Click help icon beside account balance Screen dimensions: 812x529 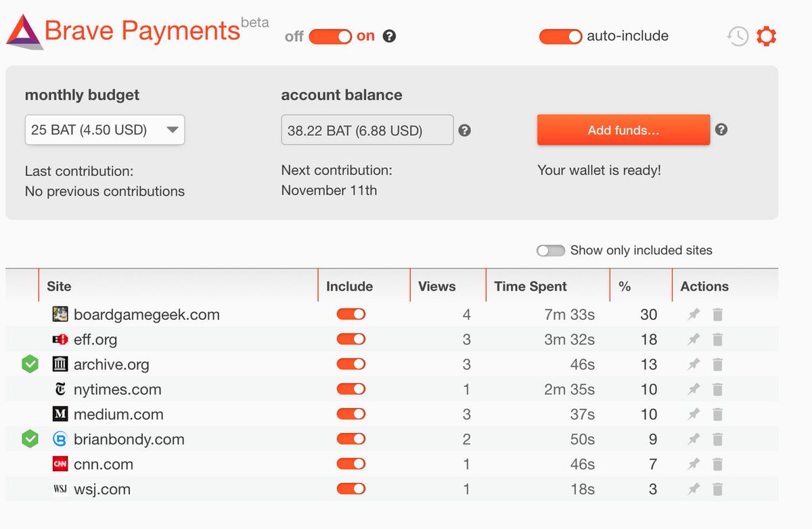point(464,131)
